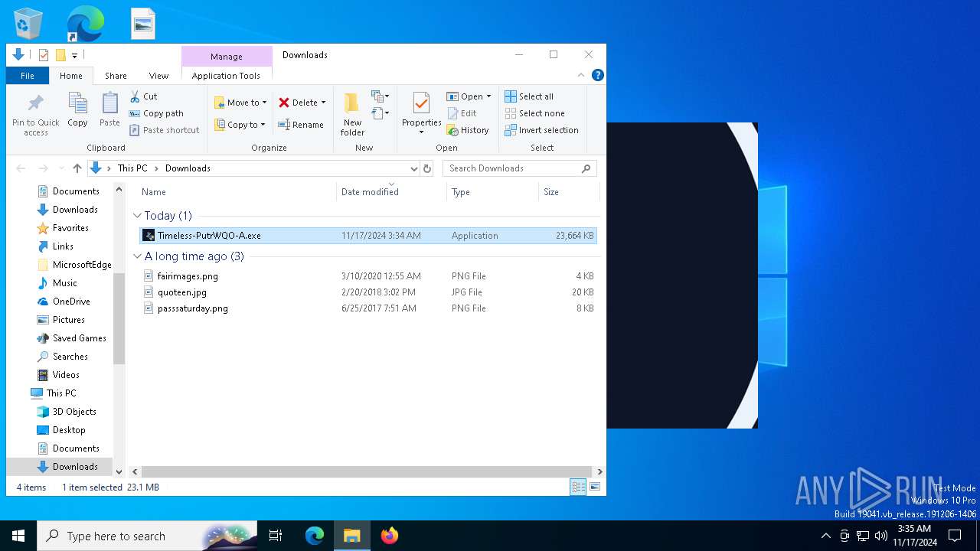Collapse the Today group

pyautogui.click(x=138, y=216)
